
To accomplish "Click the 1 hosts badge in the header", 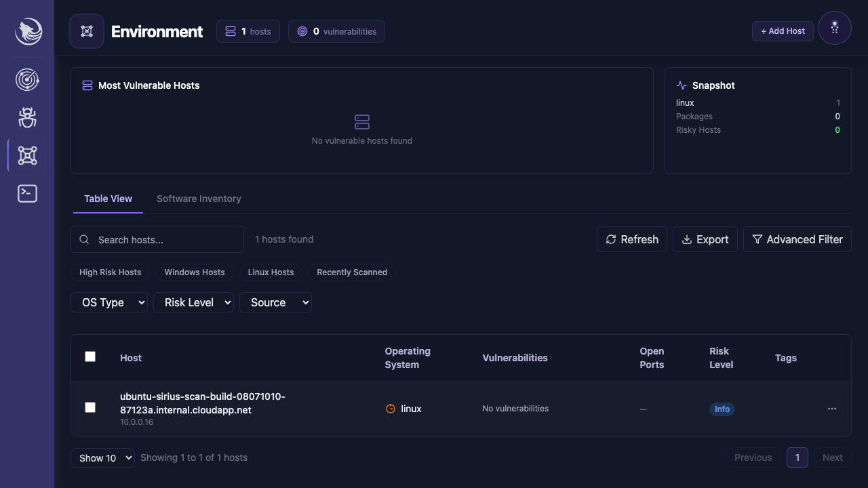I will pos(248,31).
